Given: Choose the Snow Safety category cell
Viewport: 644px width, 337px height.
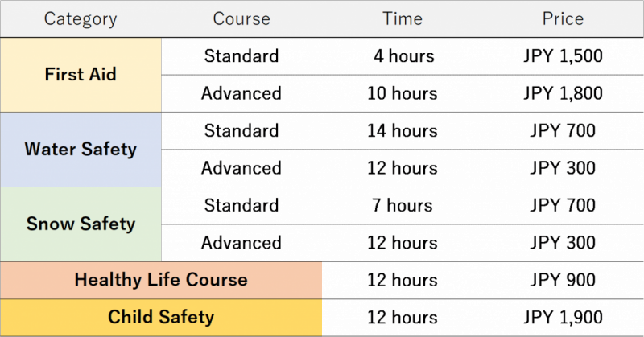Looking at the screenshot, I should click(80, 224).
